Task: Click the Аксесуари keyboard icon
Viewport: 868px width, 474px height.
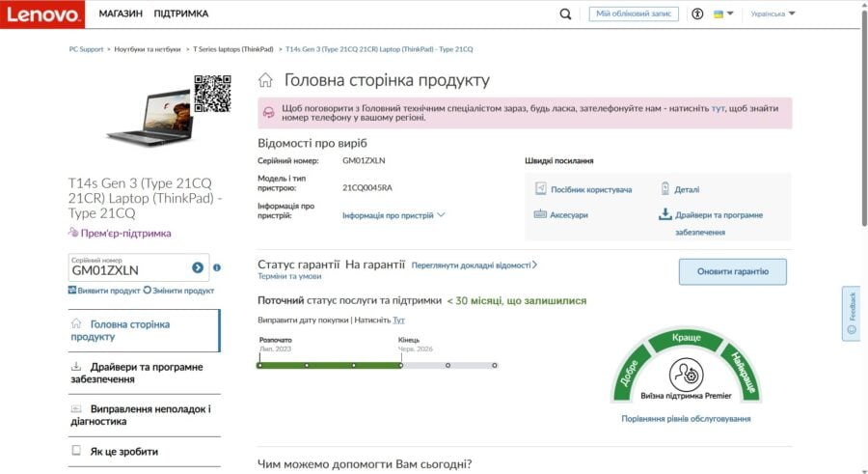Action: [540, 214]
